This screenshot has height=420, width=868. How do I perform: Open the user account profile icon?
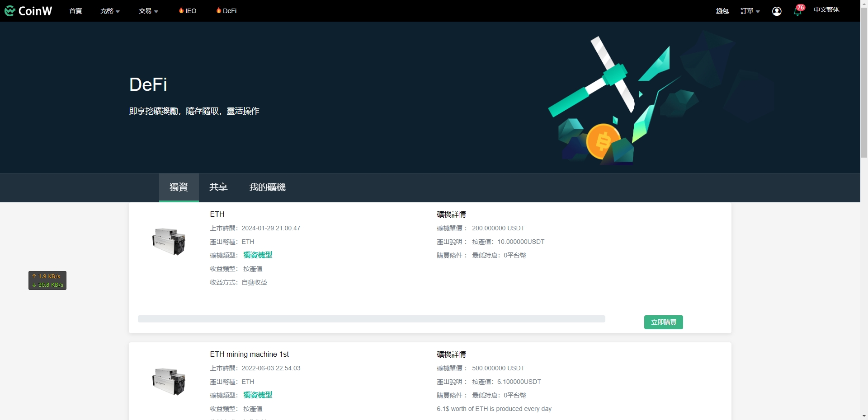777,11
